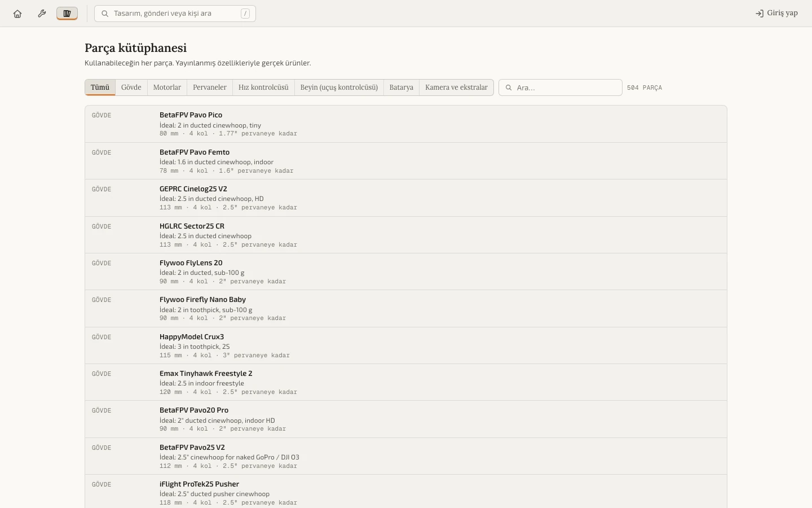Open the GEPRC Cinelog25 V2 entry

click(406, 198)
